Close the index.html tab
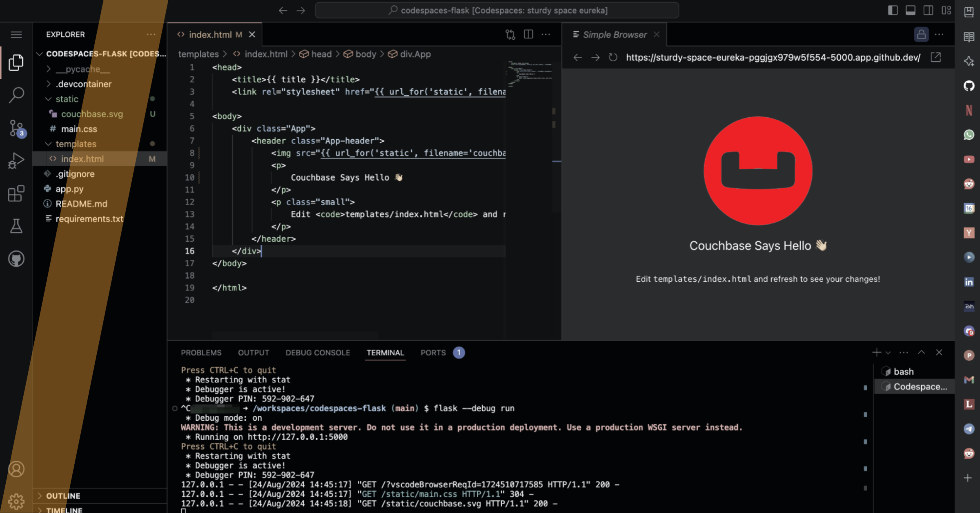980x513 pixels. (252, 35)
